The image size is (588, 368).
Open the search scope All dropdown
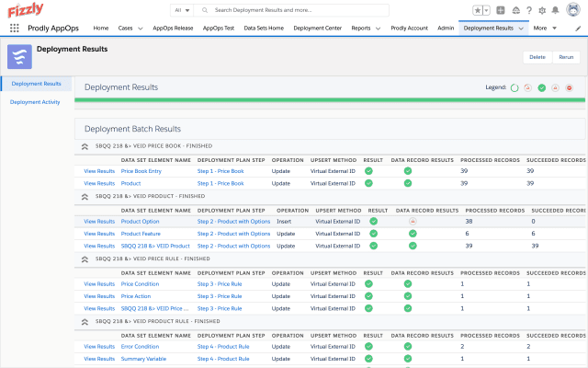(x=182, y=10)
